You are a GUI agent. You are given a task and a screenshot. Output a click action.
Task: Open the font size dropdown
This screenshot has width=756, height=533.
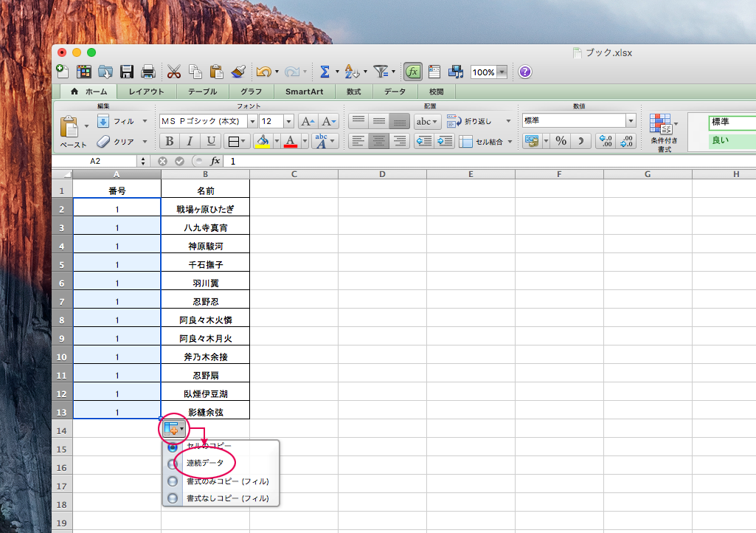coord(289,121)
